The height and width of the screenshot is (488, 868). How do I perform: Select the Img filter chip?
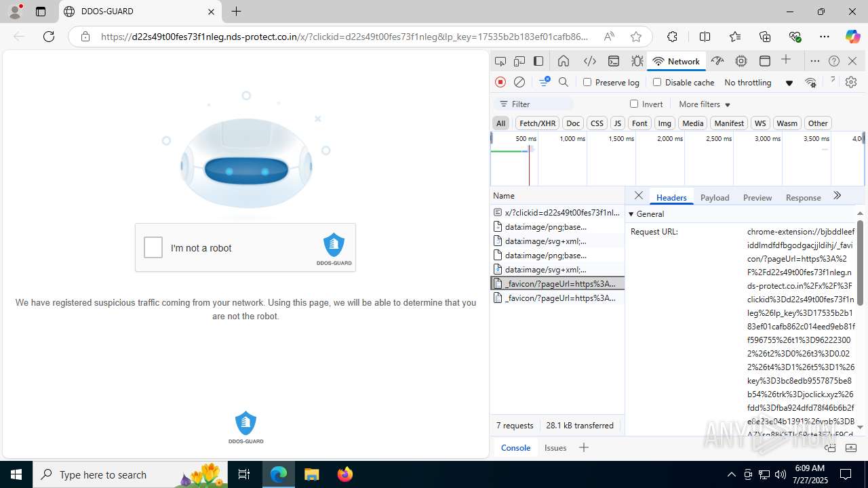(665, 123)
